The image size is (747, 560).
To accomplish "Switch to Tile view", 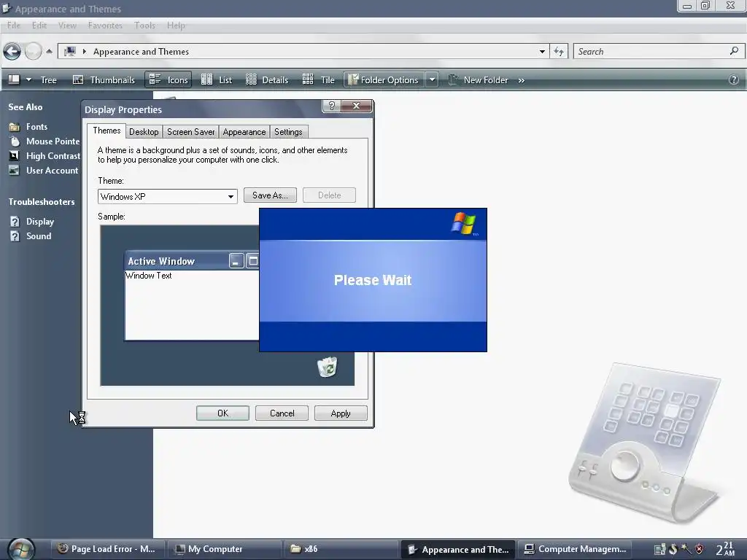I will [319, 80].
